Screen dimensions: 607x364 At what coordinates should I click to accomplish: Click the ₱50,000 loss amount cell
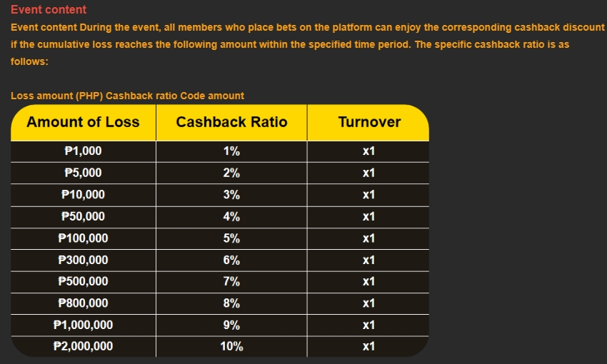[83, 216]
